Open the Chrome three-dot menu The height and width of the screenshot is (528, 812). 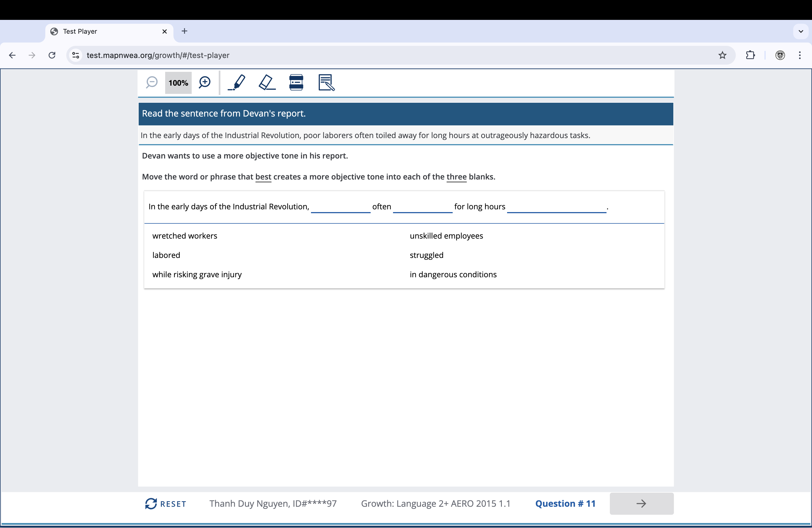800,55
